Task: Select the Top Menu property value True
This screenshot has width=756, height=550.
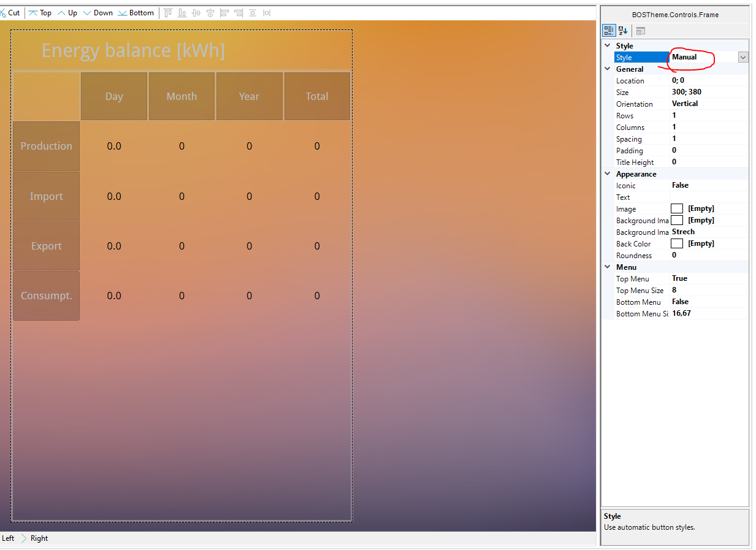Action: (679, 278)
